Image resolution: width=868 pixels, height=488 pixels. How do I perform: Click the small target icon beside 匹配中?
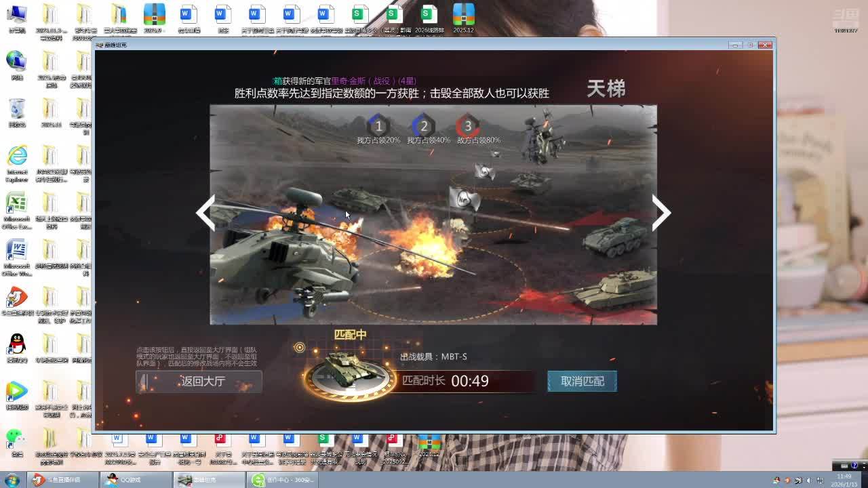[x=299, y=348]
